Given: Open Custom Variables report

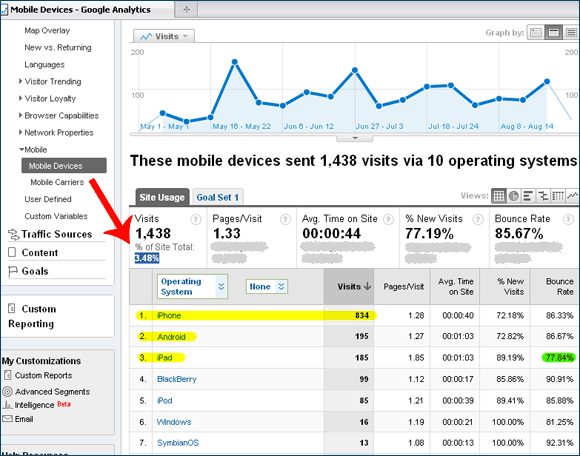Looking at the screenshot, I should point(56,216).
